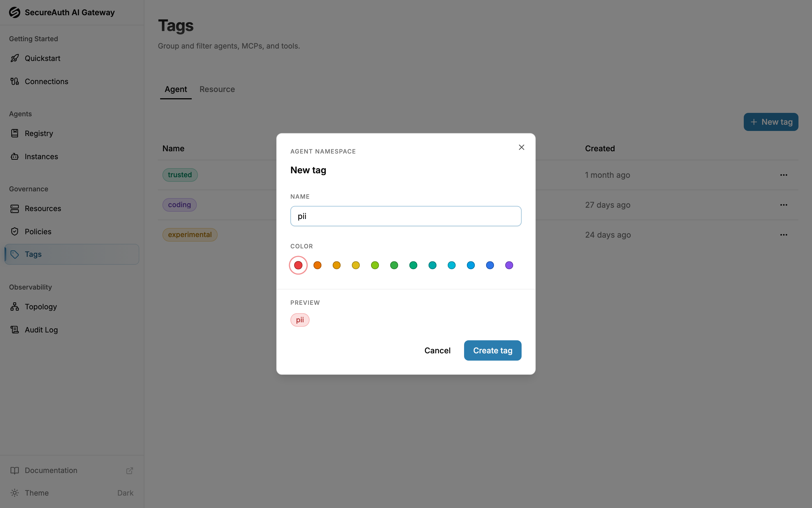Select the purple color swatch
The image size is (812, 508).
[x=509, y=265]
